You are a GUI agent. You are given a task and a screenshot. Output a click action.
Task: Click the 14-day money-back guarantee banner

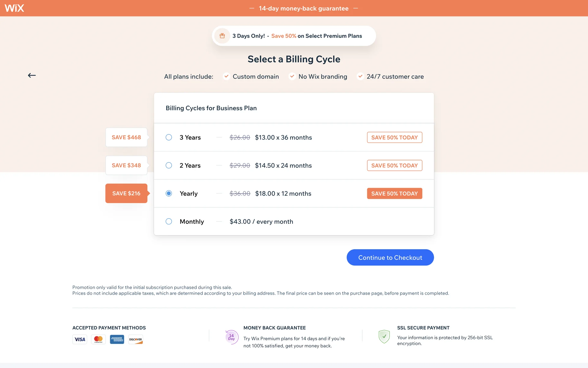(303, 8)
